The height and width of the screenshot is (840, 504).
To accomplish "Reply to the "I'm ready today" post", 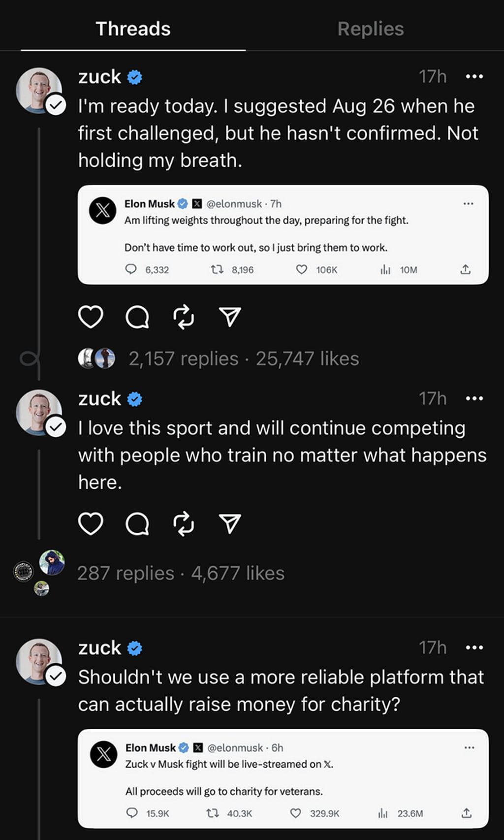I will click(x=137, y=317).
